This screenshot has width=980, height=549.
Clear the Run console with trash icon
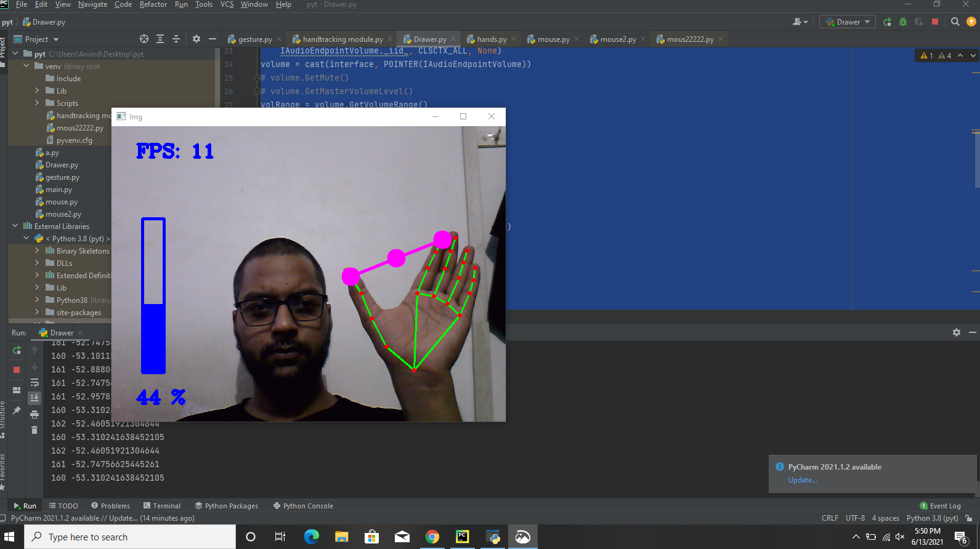(x=34, y=430)
